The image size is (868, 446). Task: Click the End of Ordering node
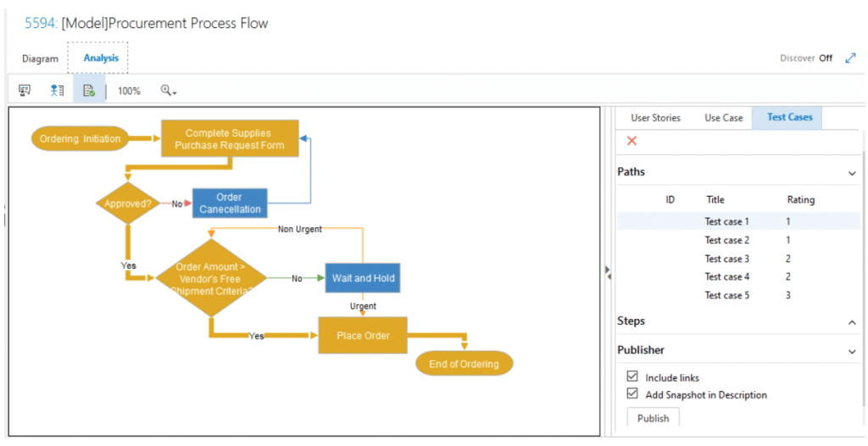tap(464, 364)
